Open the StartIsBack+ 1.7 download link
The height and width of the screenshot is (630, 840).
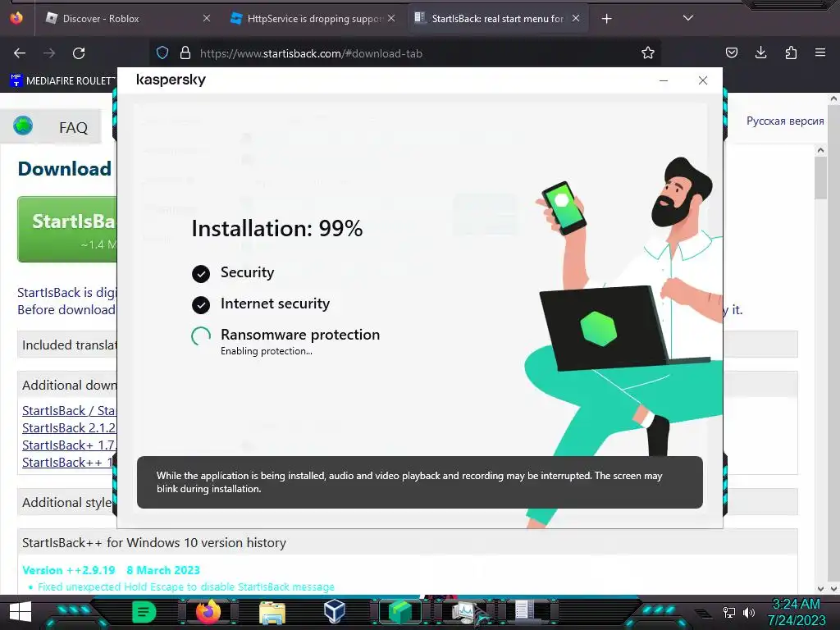tap(69, 445)
